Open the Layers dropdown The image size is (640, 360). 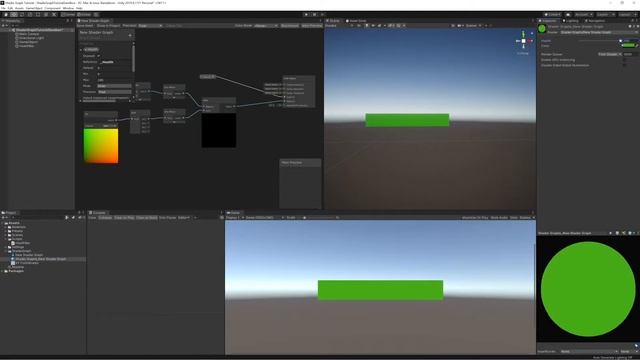[x=605, y=14]
